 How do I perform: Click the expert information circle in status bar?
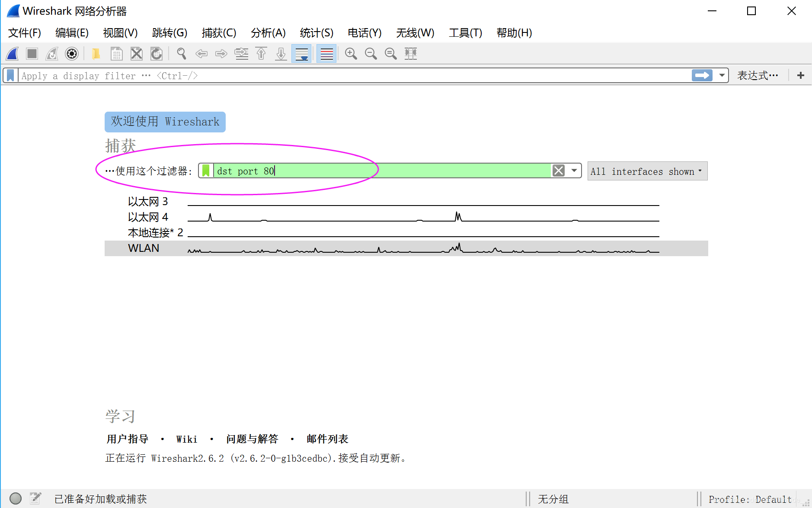tap(16, 498)
